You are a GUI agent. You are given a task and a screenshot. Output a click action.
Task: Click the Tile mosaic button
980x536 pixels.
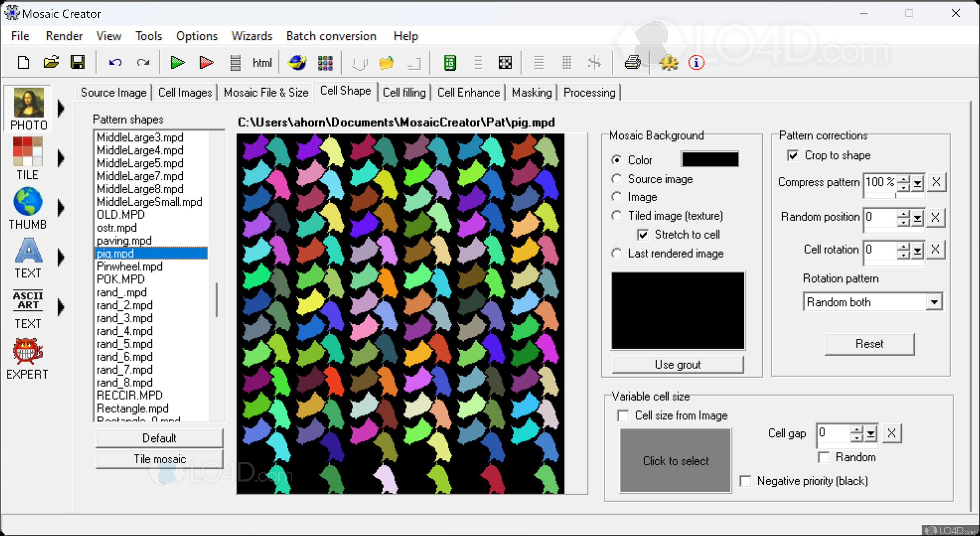(159, 459)
